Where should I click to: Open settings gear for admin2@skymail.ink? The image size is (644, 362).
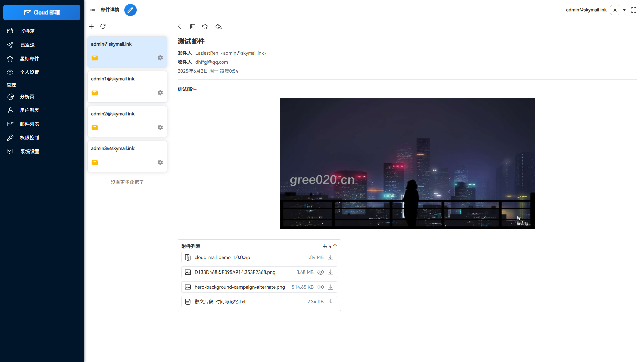160,127
